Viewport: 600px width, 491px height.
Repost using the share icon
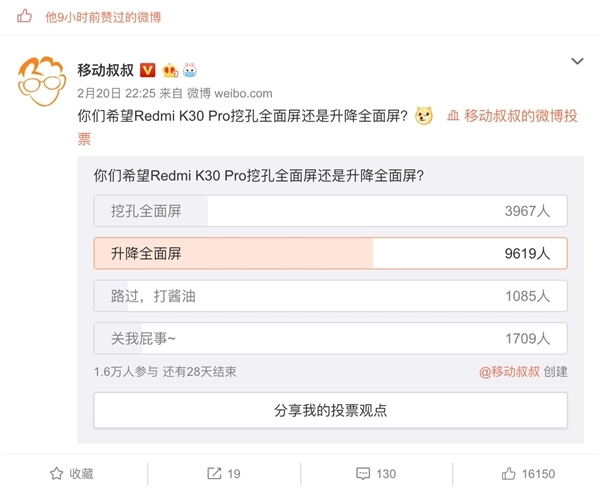pyautogui.click(x=223, y=473)
